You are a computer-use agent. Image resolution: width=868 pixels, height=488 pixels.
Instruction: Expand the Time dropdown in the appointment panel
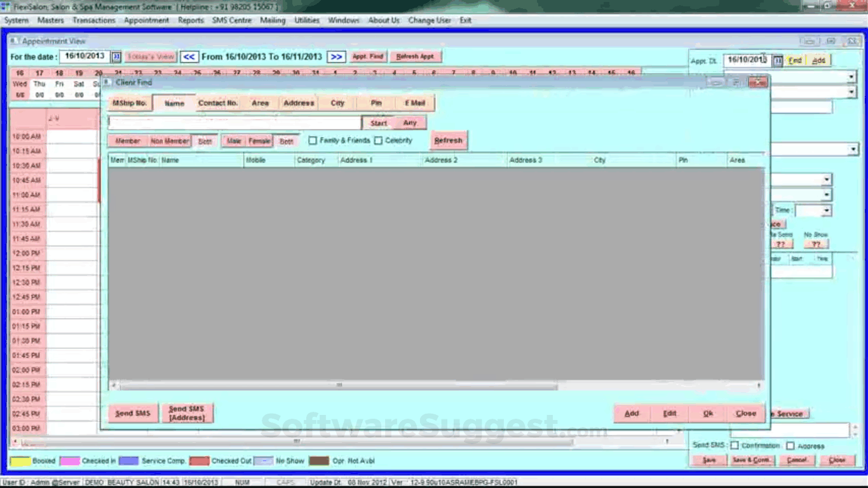pos(826,211)
